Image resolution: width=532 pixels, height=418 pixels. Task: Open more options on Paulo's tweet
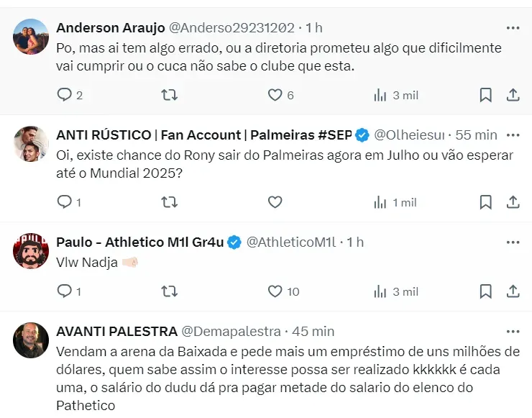click(x=513, y=242)
